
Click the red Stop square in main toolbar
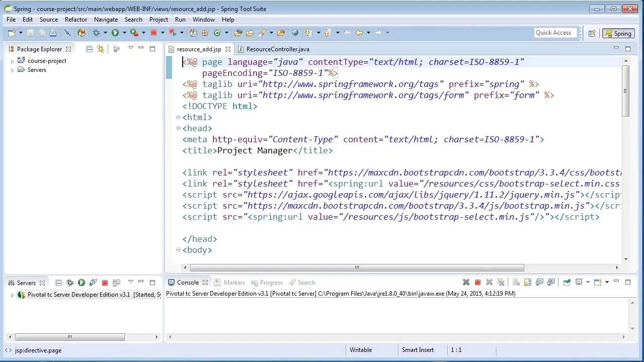(154, 33)
